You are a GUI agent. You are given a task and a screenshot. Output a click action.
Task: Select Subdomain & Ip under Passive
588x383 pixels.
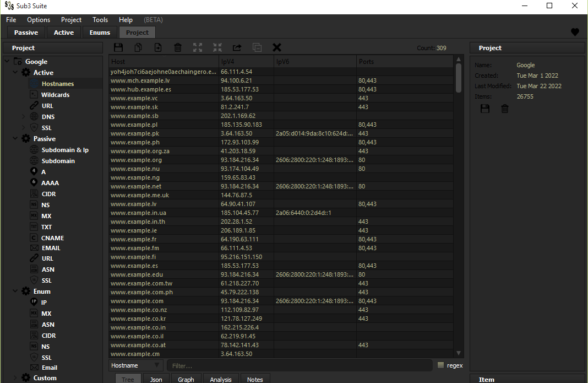(65, 150)
